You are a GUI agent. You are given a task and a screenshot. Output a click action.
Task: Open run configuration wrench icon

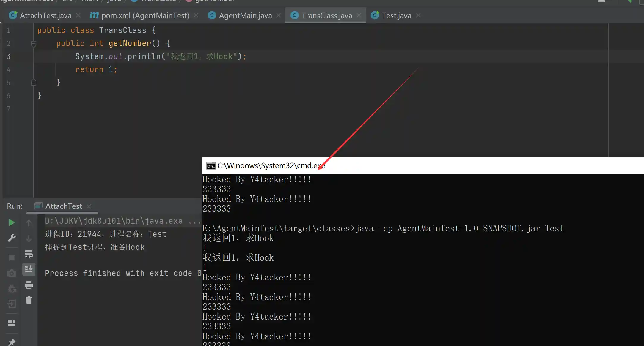tap(12, 238)
